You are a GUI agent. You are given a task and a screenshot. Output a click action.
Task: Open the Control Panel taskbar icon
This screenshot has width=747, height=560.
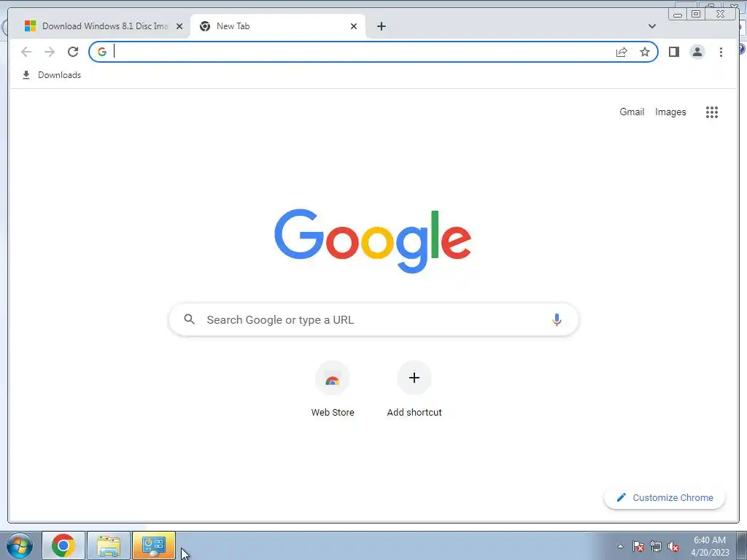(x=154, y=545)
